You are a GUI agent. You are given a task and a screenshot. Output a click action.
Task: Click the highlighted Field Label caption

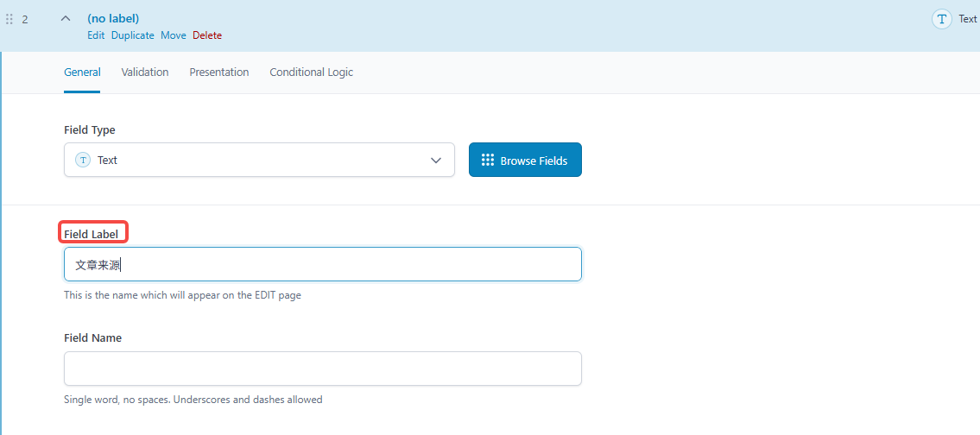click(93, 234)
